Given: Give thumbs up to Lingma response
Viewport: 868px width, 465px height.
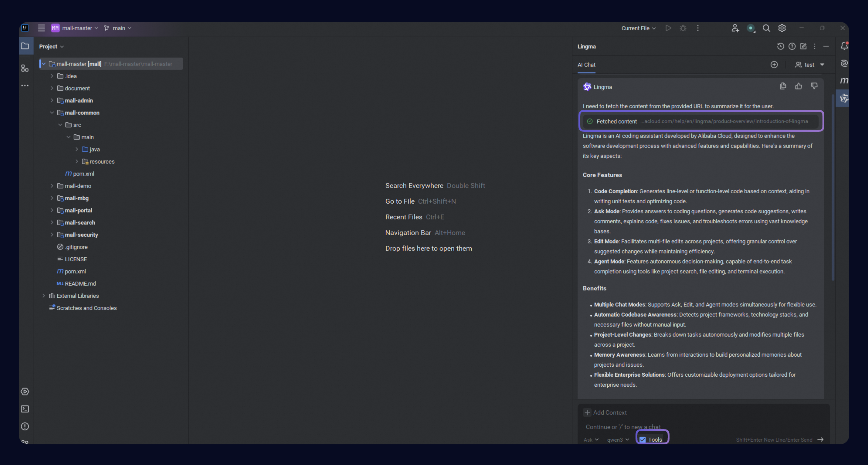Looking at the screenshot, I should 798,86.
